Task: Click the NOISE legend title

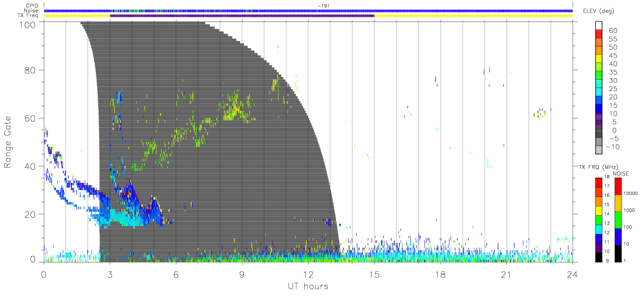Action: (x=621, y=173)
